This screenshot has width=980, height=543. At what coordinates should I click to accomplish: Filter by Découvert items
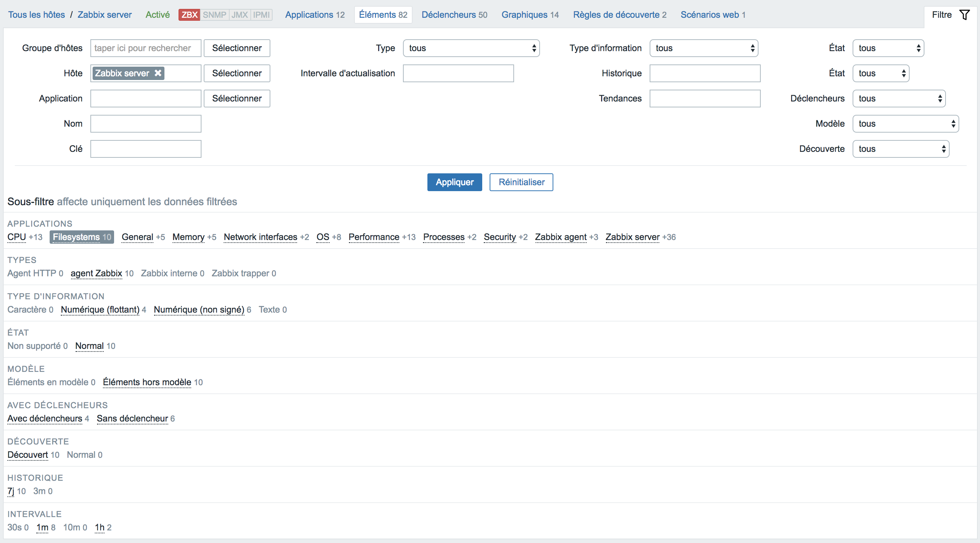(28, 455)
